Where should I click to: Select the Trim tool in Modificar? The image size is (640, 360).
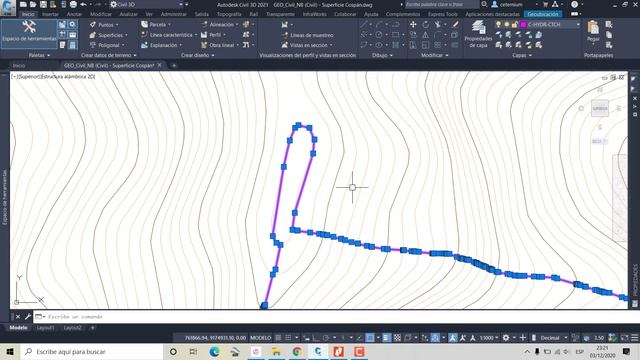(437, 24)
